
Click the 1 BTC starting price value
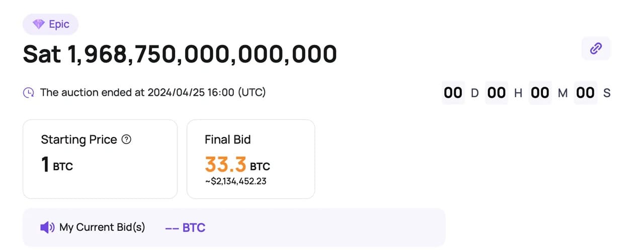click(57, 165)
